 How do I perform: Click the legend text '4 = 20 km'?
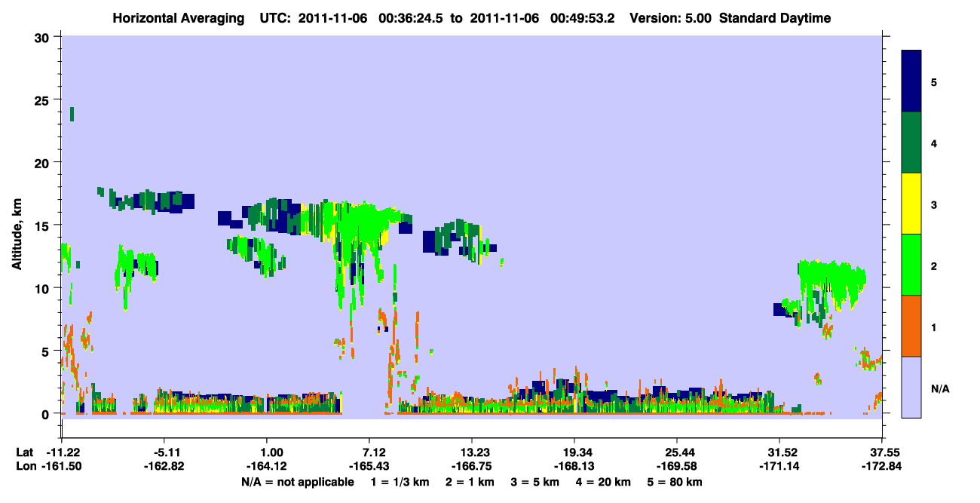[x=603, y=482]
